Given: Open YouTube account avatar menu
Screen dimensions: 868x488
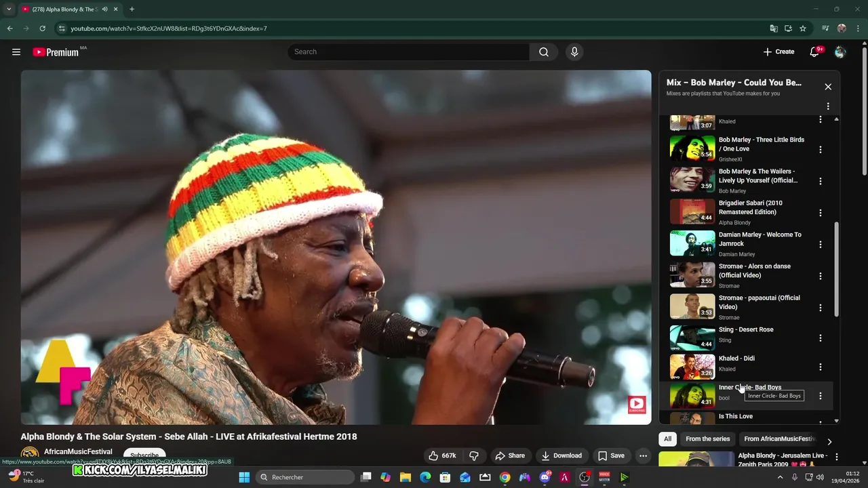Looking at the screenshot, I should click(840, 52).
